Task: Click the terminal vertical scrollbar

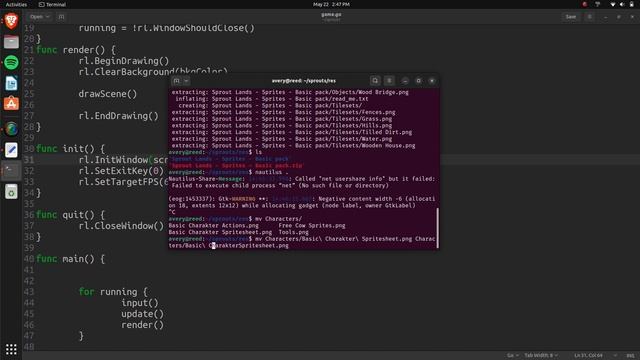Action: click(x=438, y=228)
